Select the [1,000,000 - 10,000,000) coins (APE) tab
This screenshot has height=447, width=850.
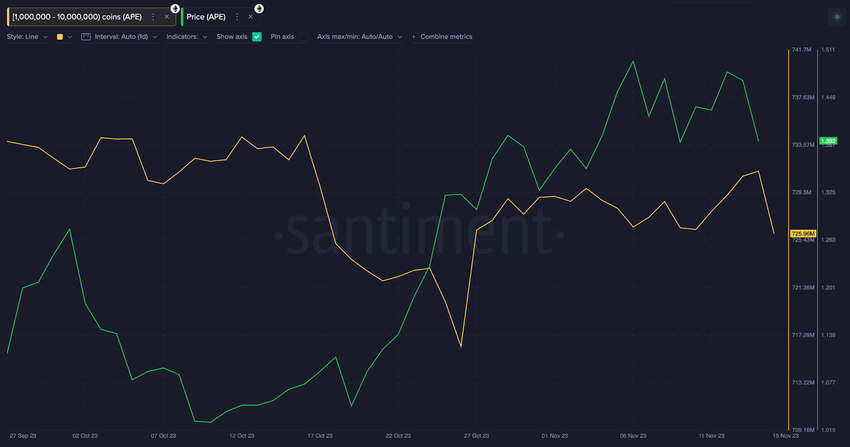[x=77, y=17]
